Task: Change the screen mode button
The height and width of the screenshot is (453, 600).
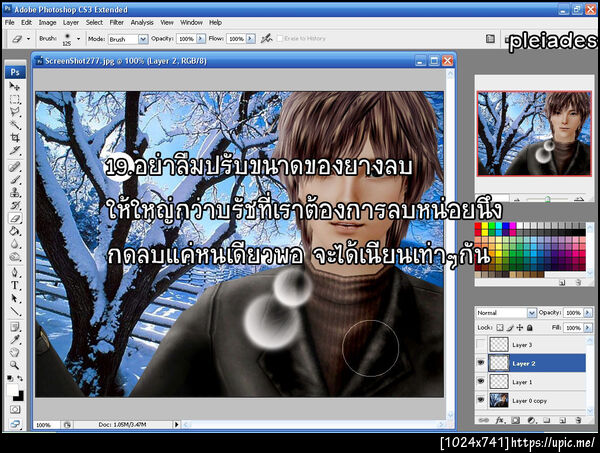Action: point(15,424)
